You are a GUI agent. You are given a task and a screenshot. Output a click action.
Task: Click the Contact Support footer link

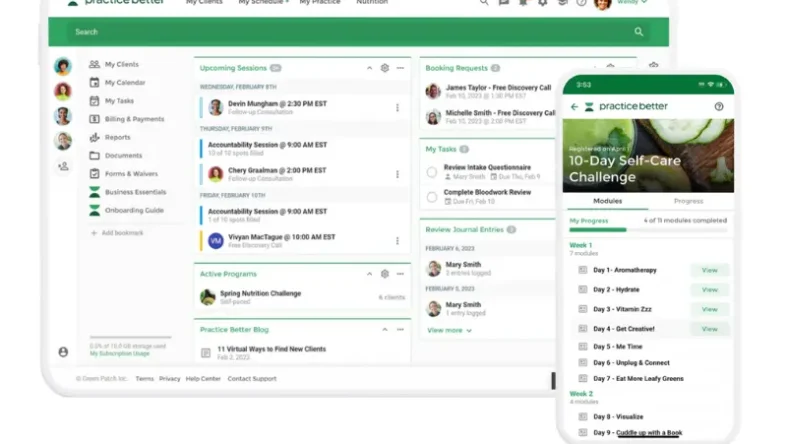[252, 379]
